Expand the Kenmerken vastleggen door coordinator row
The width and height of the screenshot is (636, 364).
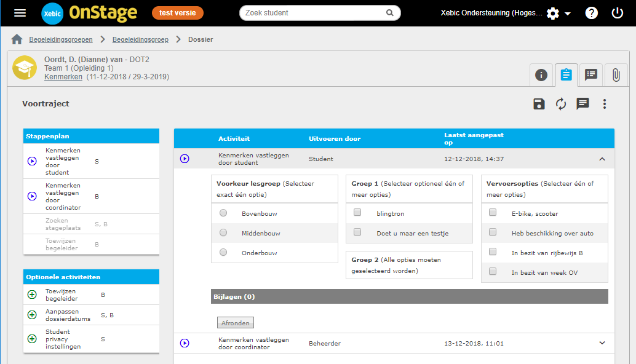(602, 343)
